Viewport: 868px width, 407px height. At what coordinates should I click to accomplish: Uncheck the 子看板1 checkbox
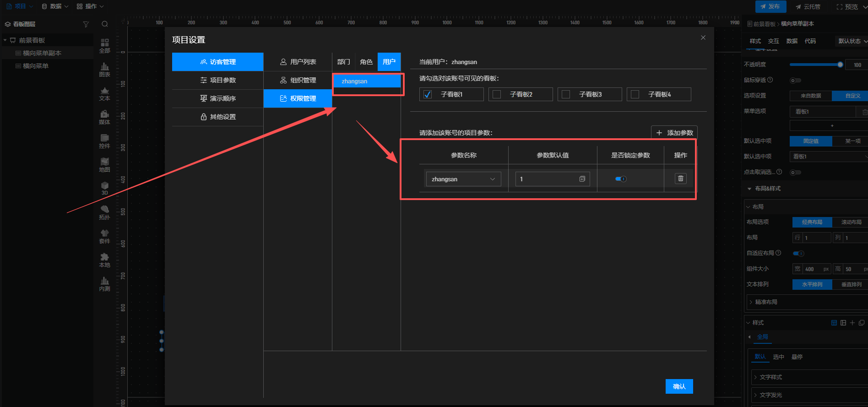[428, 94]
